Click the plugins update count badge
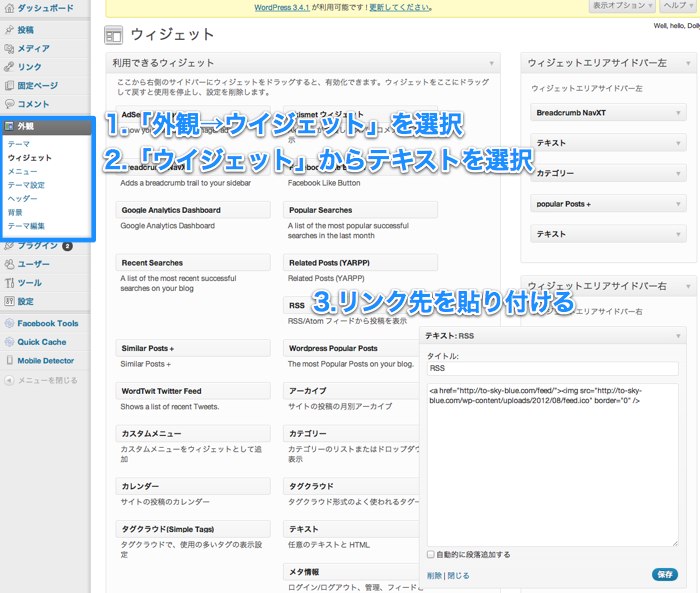 [x=67, y=246]
